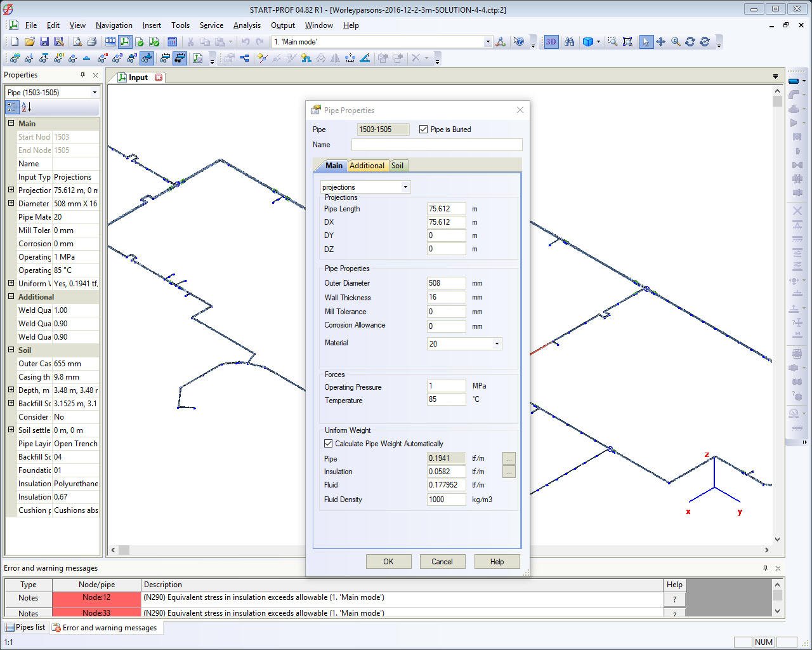
Task: Click the OK button
Action: [388, 562]
